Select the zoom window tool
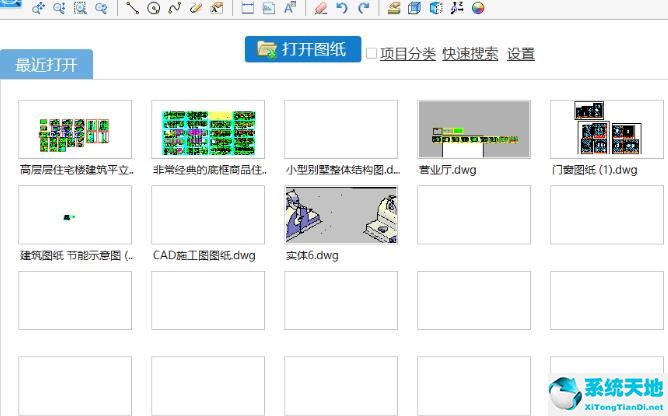This screenshot has width=668, height=416. (x=80, y=8)
